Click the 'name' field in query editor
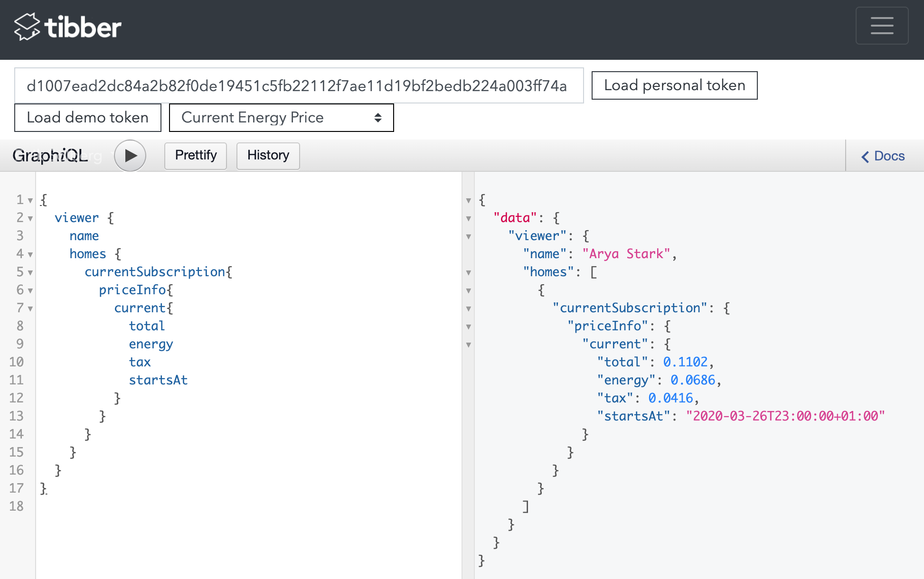The width and height of the screenshot is (924, 579). click(84, 236)
